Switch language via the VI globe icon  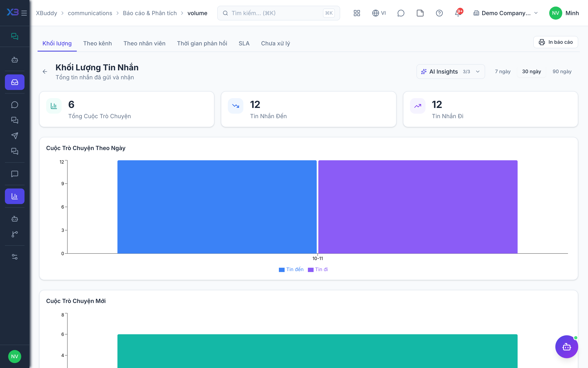379,13
